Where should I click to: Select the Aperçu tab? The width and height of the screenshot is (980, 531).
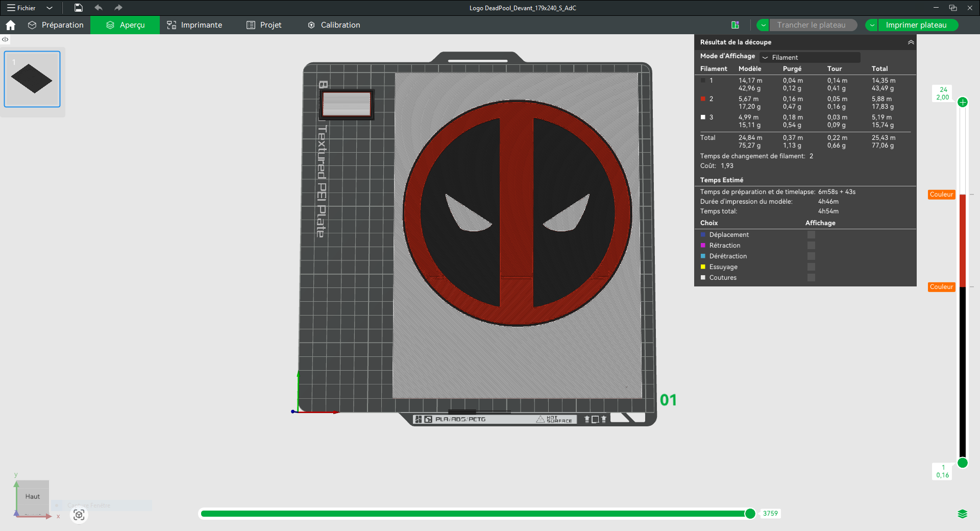[125, 25]
